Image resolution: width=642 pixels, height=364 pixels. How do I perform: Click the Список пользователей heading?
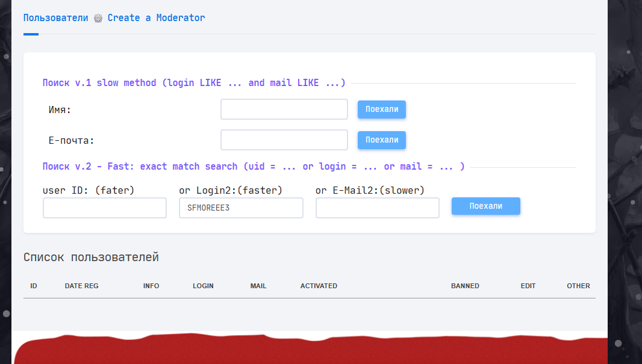[x=91, y=258]
